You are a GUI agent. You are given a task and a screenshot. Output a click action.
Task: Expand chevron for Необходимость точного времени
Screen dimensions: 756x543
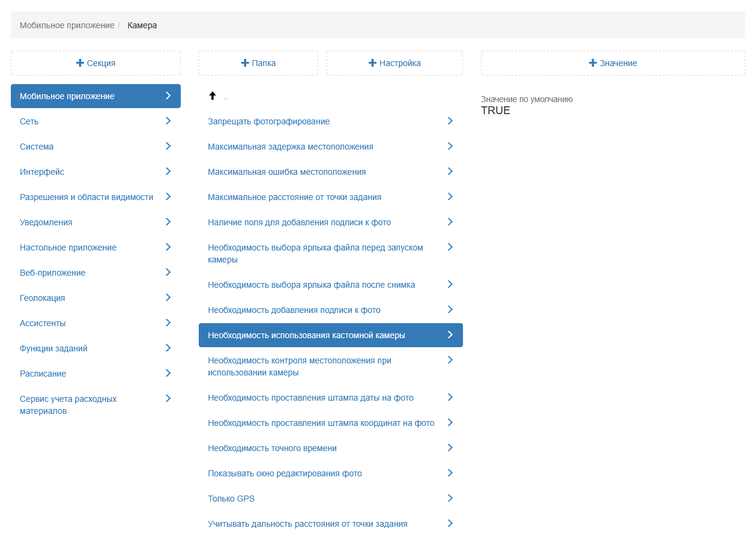[450, 448]
